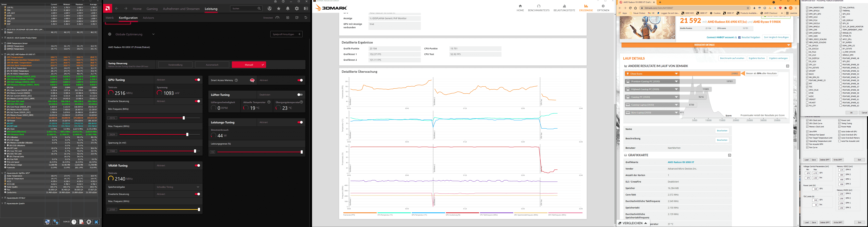Screen dimensions: 868x227
Task: Click the Smart Access Memory brain icon
Action: tap(252, 80)
